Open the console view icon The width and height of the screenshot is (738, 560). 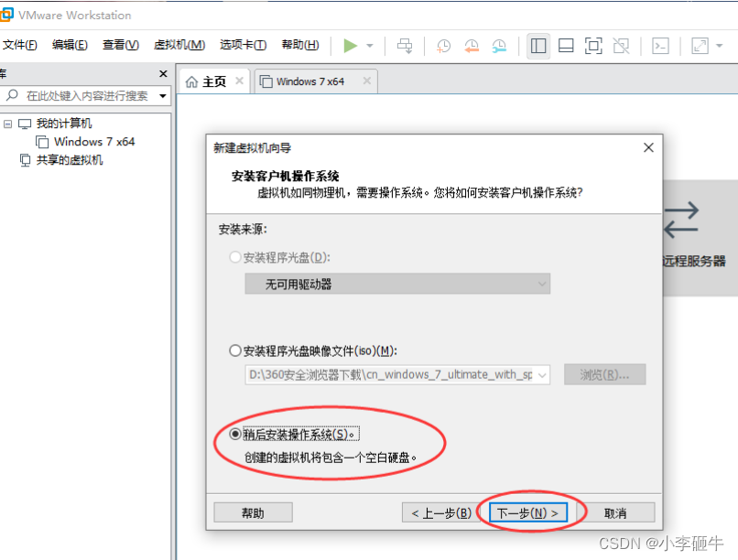tap(660, 46)
